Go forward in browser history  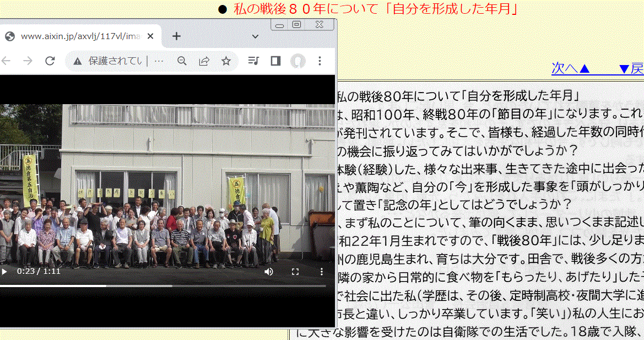28,61
